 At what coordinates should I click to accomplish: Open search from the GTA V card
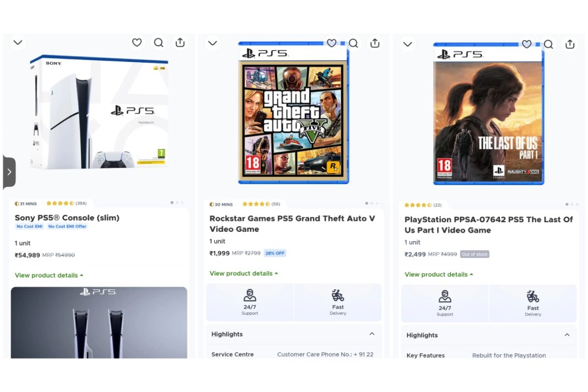tap(353, 43)
